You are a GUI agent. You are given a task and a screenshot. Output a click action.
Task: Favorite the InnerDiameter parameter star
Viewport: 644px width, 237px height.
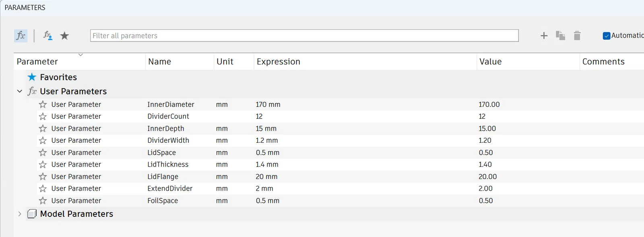click(x=43, y=104)
